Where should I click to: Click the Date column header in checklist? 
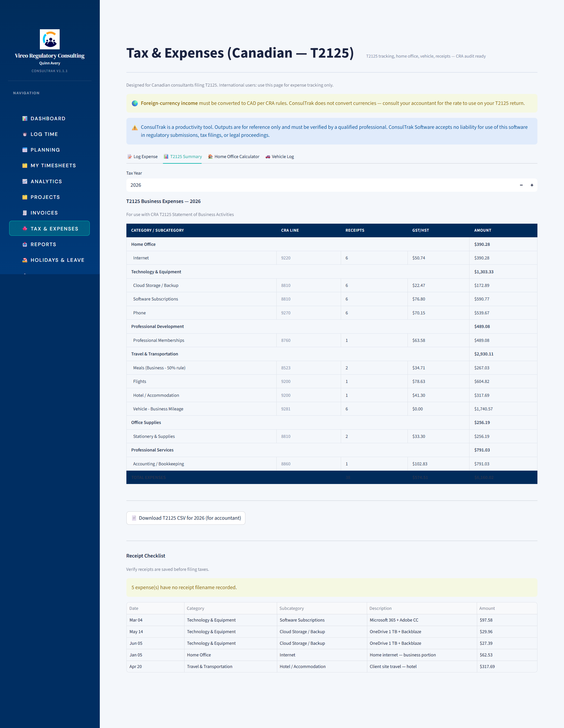point(133,608)
